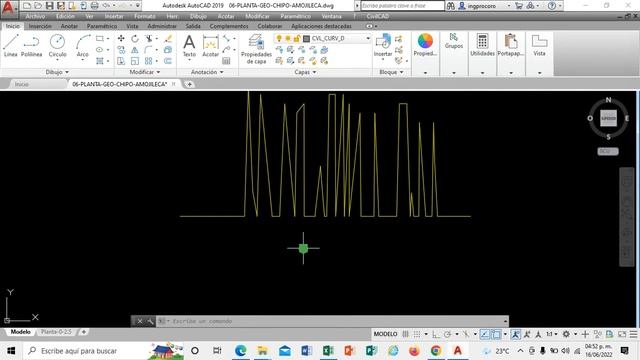Toggle polar tracking in status bar

[x=447, y=334]
